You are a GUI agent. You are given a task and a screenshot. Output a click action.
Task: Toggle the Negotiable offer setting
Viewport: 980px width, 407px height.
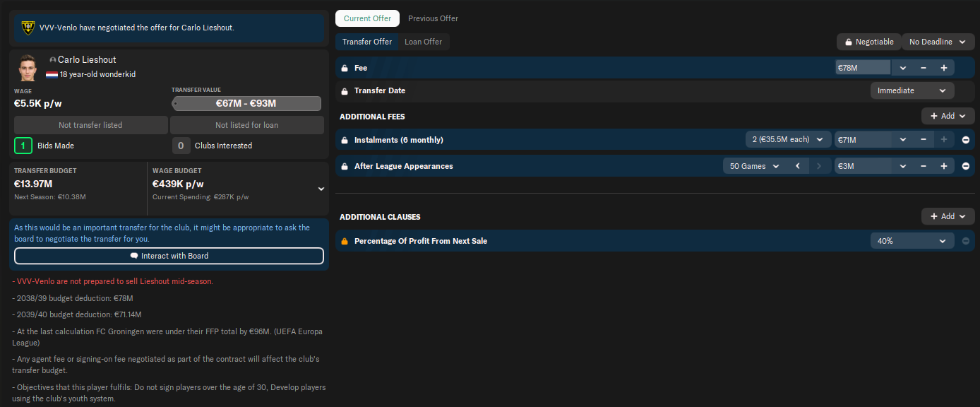coord(868,42)
